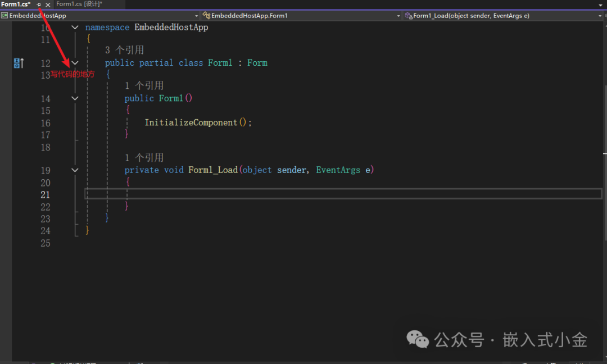Click the 'namespace' keyword on line 10
This screenshot has height=364, width=607.
pos(107,28)
